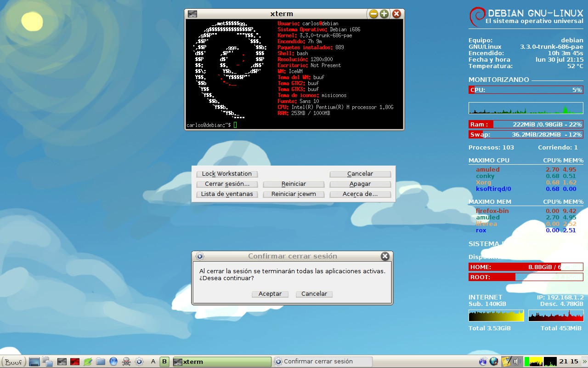Switch to workspace A

(153, 362)
